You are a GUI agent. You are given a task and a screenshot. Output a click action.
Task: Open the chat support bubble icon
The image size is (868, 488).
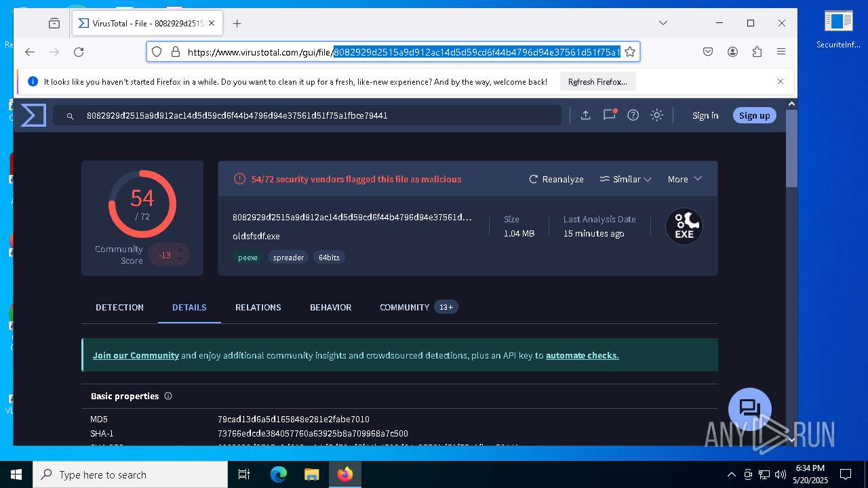pos(749,409)
